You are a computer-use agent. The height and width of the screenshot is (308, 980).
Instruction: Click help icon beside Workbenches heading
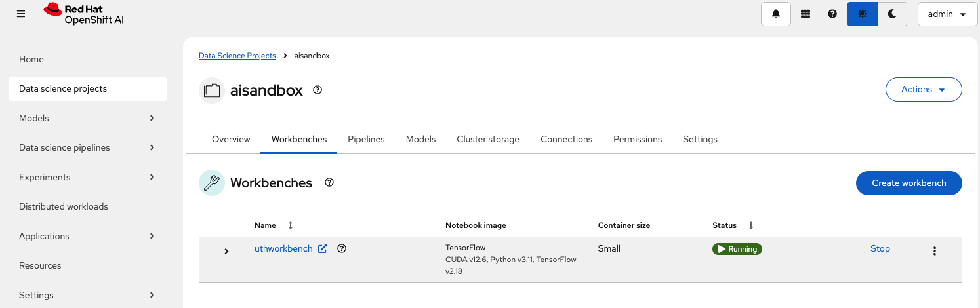tap(329, 183)
